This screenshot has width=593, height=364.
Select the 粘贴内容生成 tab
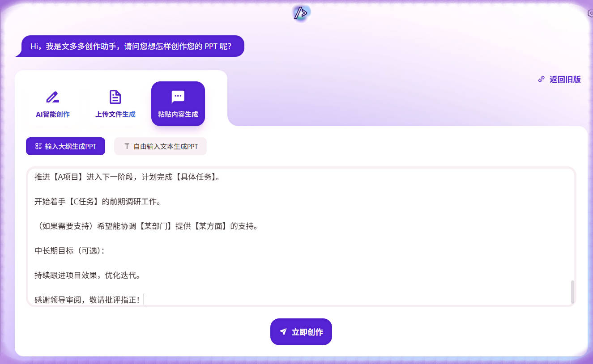click(x=178, y=104)
